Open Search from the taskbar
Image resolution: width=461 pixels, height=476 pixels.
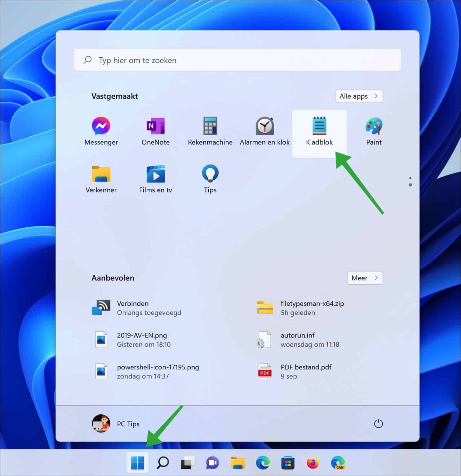pyautogui.click(x=163, y=463)
